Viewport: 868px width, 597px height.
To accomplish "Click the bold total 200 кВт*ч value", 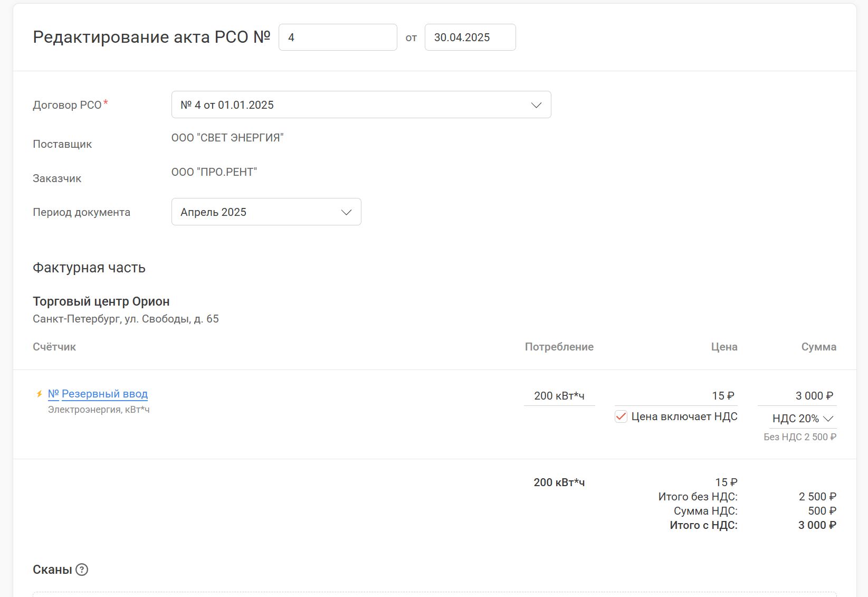I will pyautogui.click(x=559, y=482).
